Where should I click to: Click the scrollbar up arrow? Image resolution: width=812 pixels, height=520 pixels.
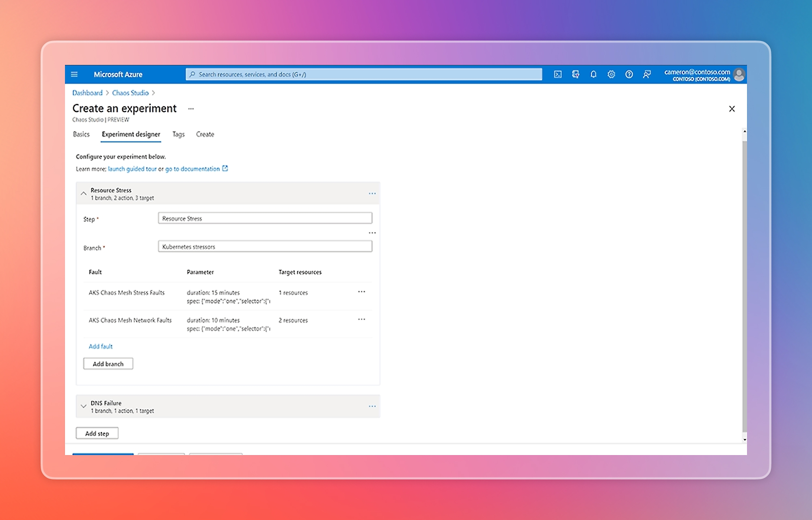click(x=745, y=131)
